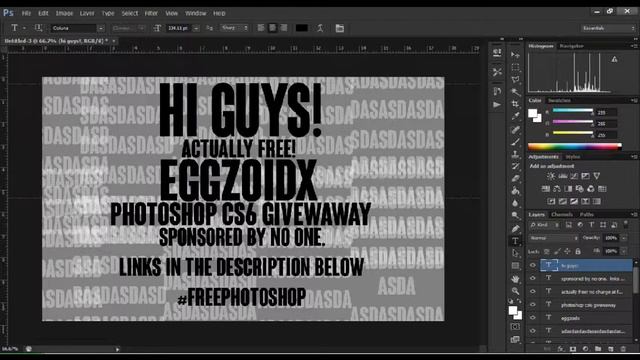Select the Brush tool
Image resolution: width=640 pixels, height=360 pixels.
pyautogui.click(x=516, y=142)
